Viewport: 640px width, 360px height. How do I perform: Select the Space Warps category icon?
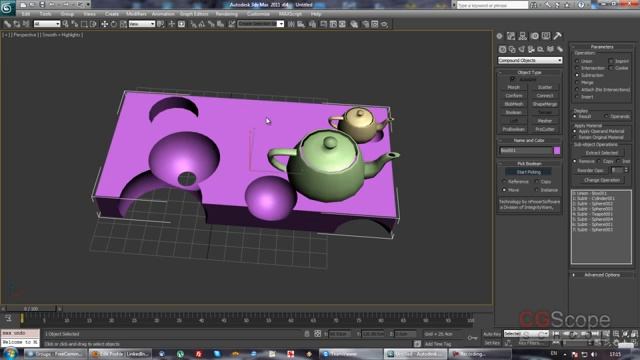click(550, 49)
